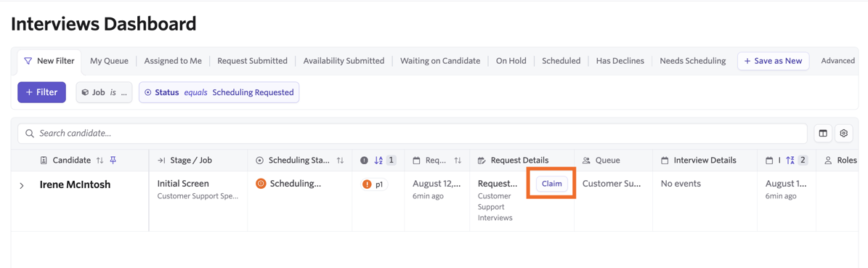Click the funnel icon on New Filter

coord(28,61)
